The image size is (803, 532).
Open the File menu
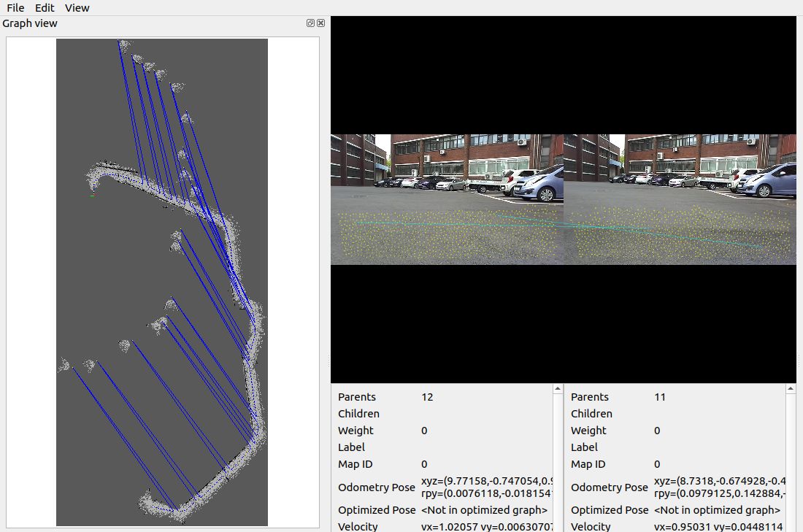point(15,8)
